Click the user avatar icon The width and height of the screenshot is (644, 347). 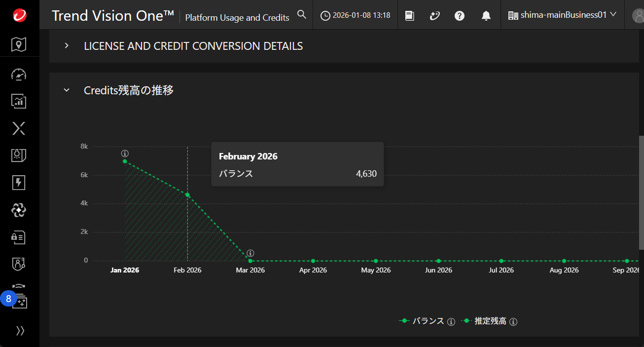[x=639, y=16]
